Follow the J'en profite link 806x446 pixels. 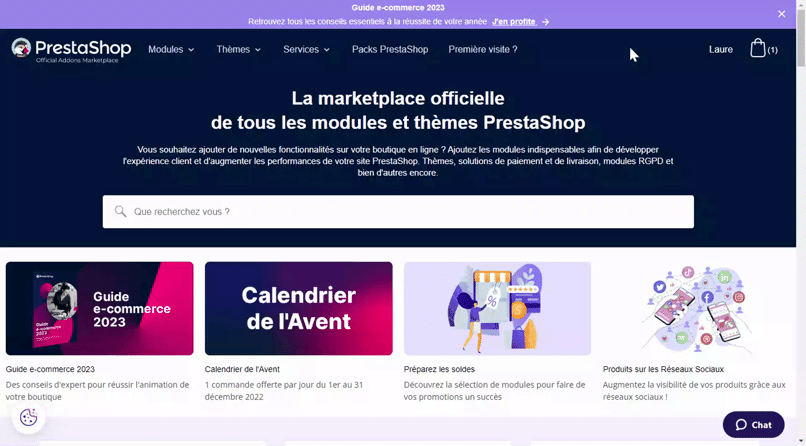click(514, 22)
